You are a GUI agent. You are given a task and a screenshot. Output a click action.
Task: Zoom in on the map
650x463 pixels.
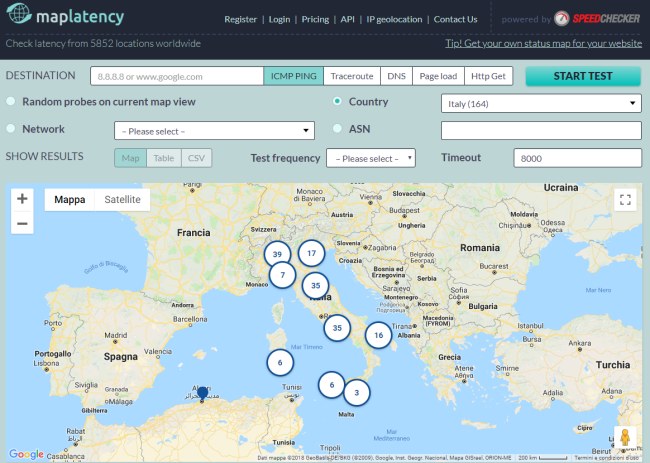tap(22, 199)
